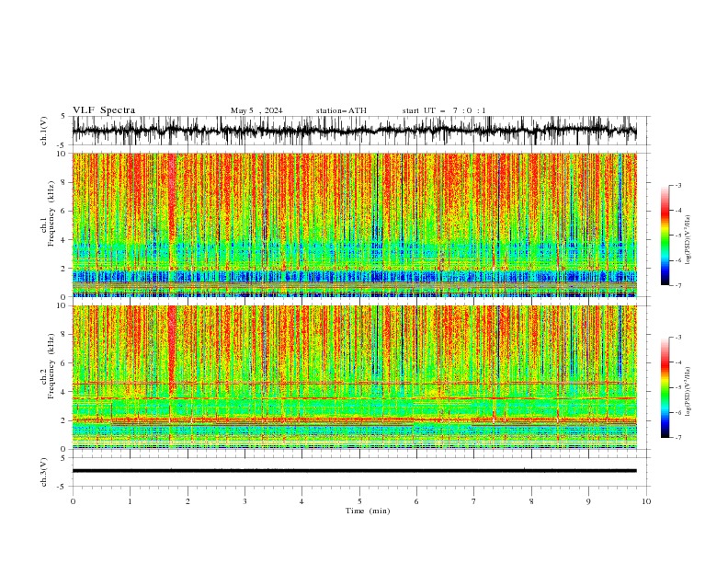Screen dimensions: 728x563
Task: Click the log(PSD) label beside ch.1 color bar
Action: (688, 240)
